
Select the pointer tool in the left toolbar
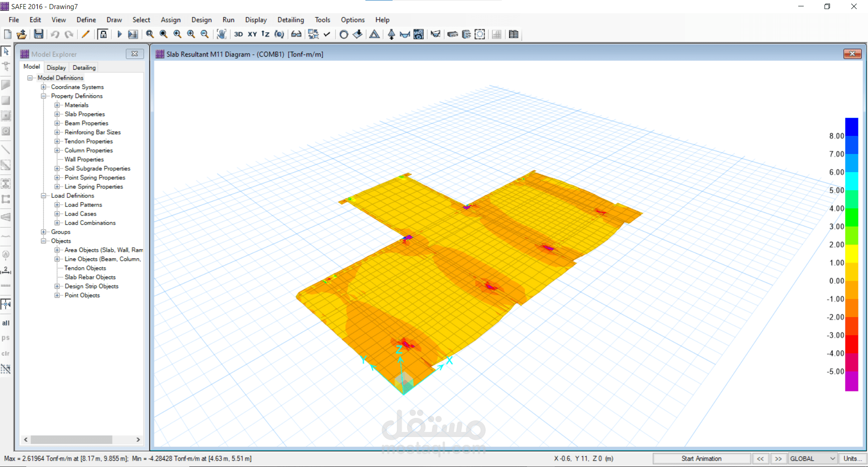(x=6, y=51)
